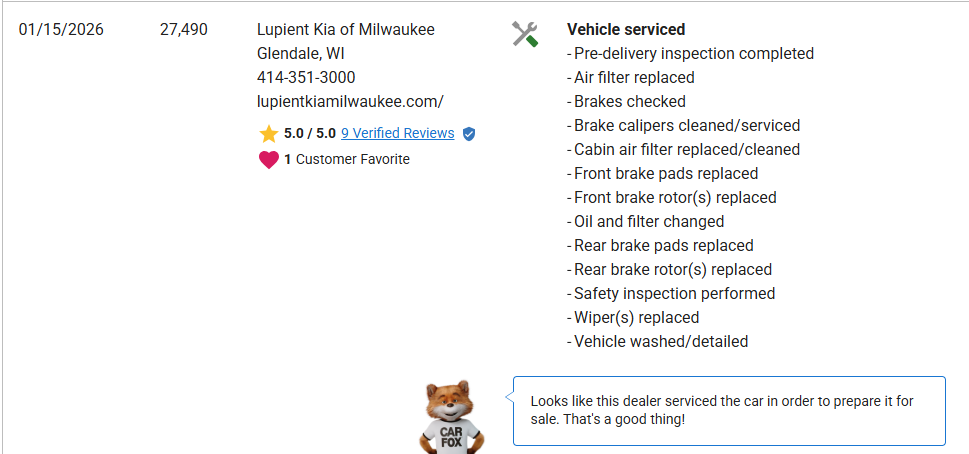Click the 27,490 mileage reading
This screenshot has height=454, width=969.
[x=184, y=29]
